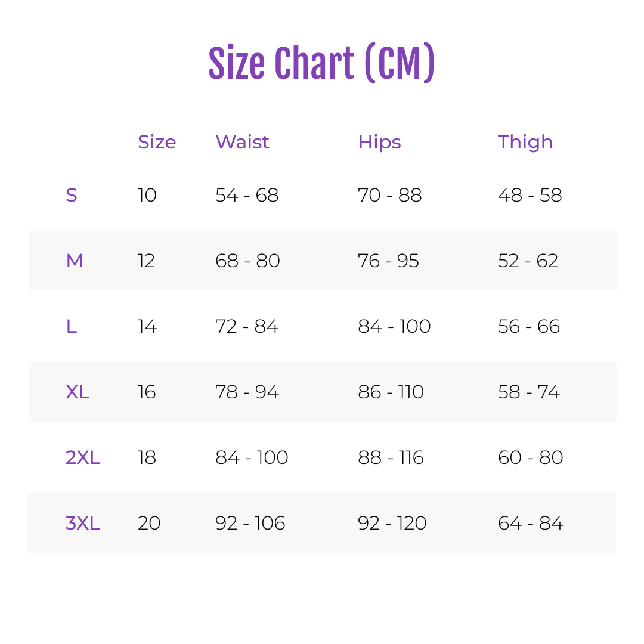Click the 3XL size row label

pos(83,524)
